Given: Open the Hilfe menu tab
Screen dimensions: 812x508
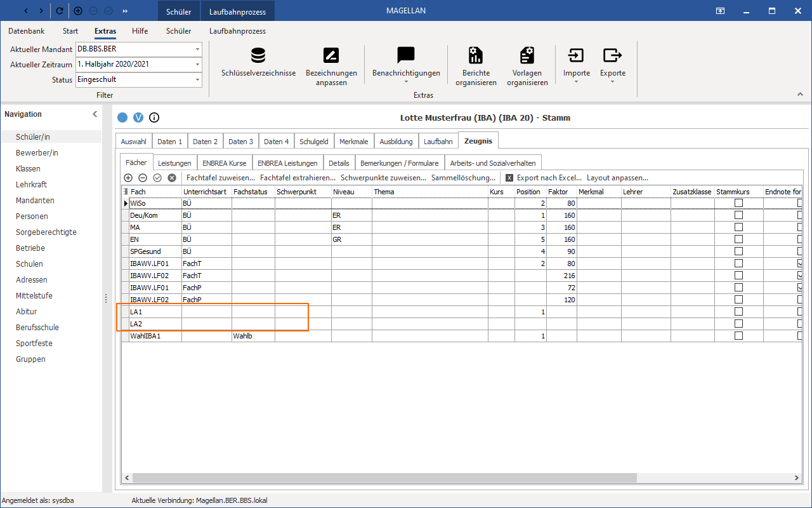Looking at the screenshot, I should (140, 31).
